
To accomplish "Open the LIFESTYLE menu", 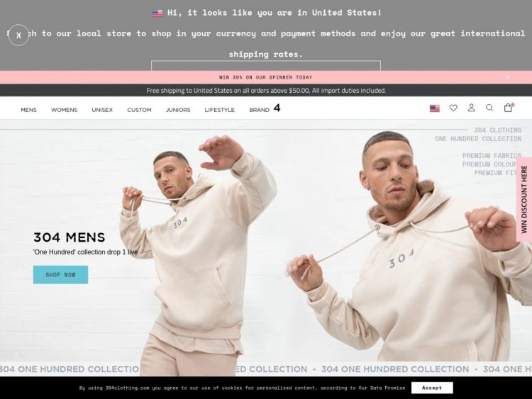I will point(219,110).
